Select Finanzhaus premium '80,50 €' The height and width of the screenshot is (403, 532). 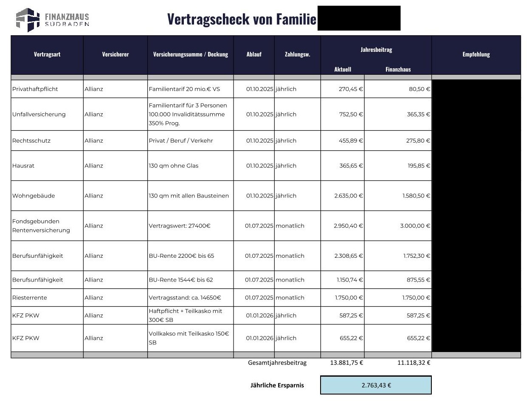pos(419,89)
